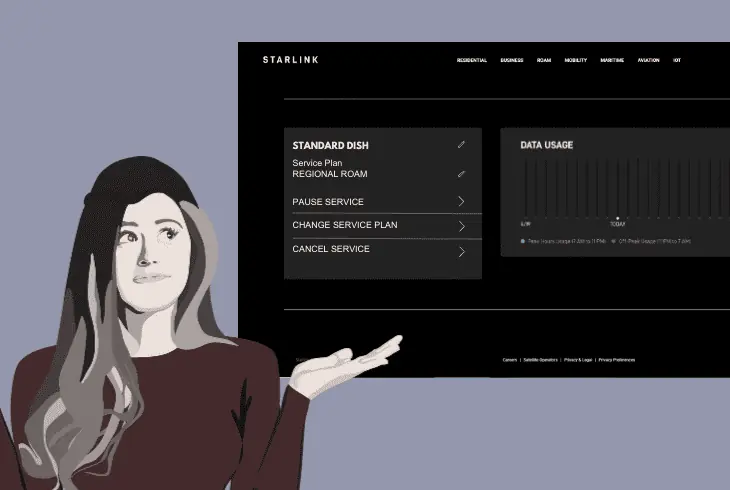Open the Maritime menu item
730x490 pixels.
pos(612,60)
